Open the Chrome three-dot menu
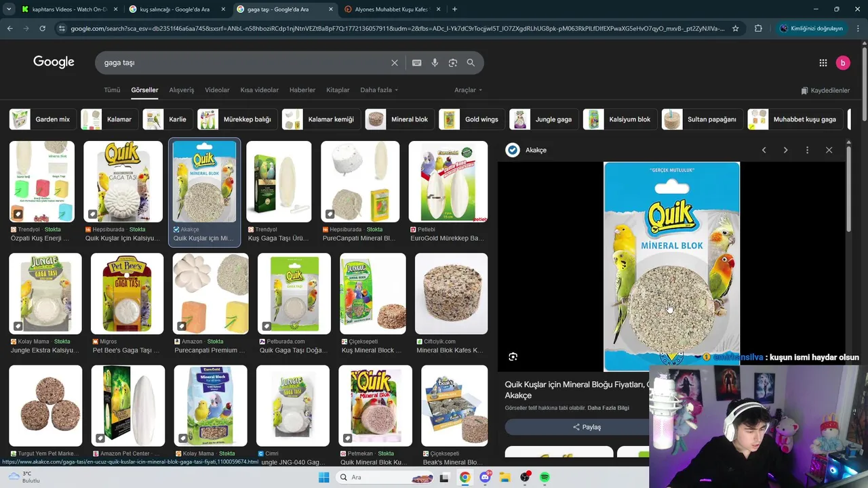The width and height of the screenshot is (868, 488). tap(858, 28)
